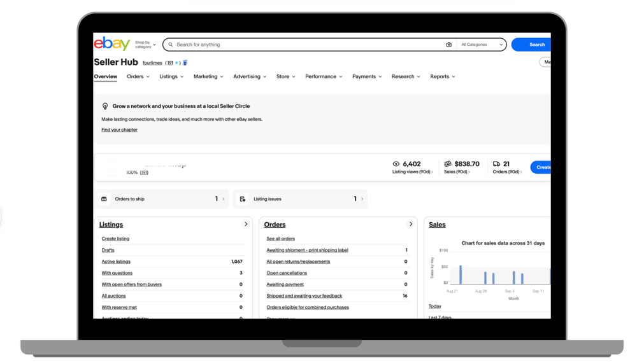637x364 pixels.
Task: Open Active listings link
Action: point(116,262)
